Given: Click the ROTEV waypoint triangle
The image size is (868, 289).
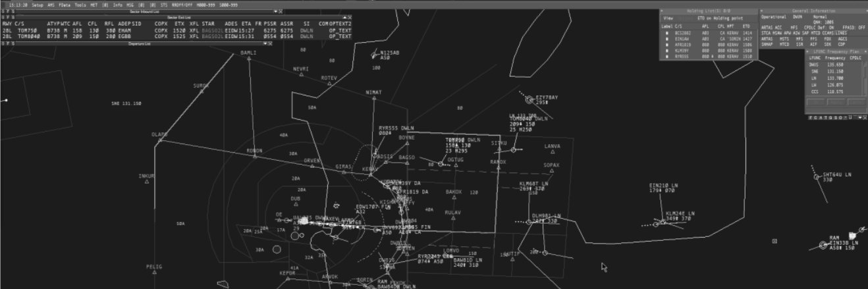Looking at the screenshot, I should coord(329,84).
